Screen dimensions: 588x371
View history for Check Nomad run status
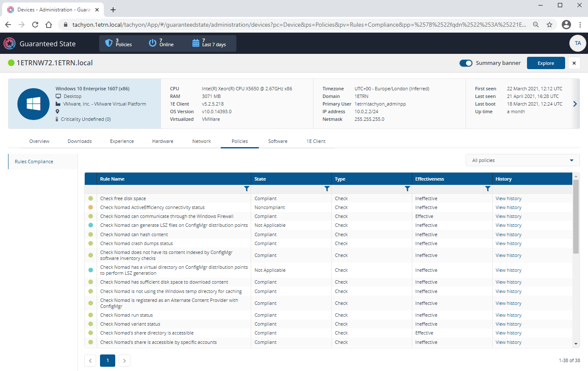point(508,315)
